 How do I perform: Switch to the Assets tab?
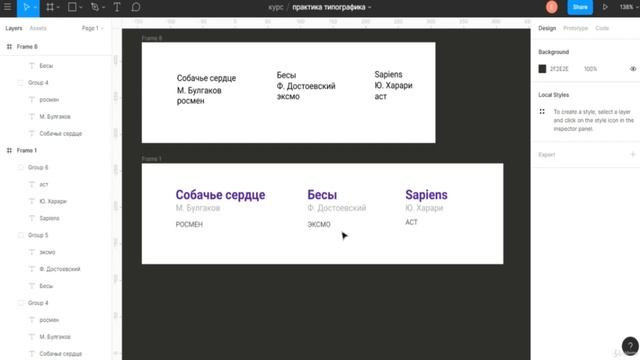38,28
